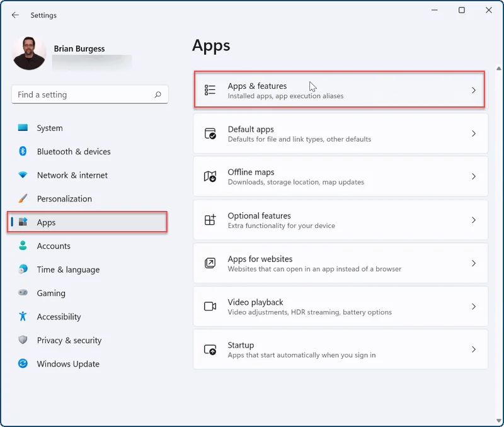Open the Offline maps card title
This screenshot has width=504, height=427.
click(x=251, y=172)
